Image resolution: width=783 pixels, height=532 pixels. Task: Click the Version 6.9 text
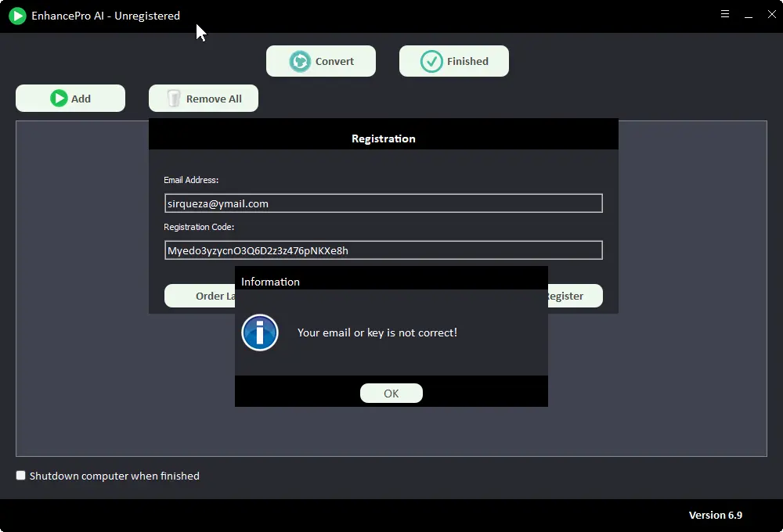point(716,515)
